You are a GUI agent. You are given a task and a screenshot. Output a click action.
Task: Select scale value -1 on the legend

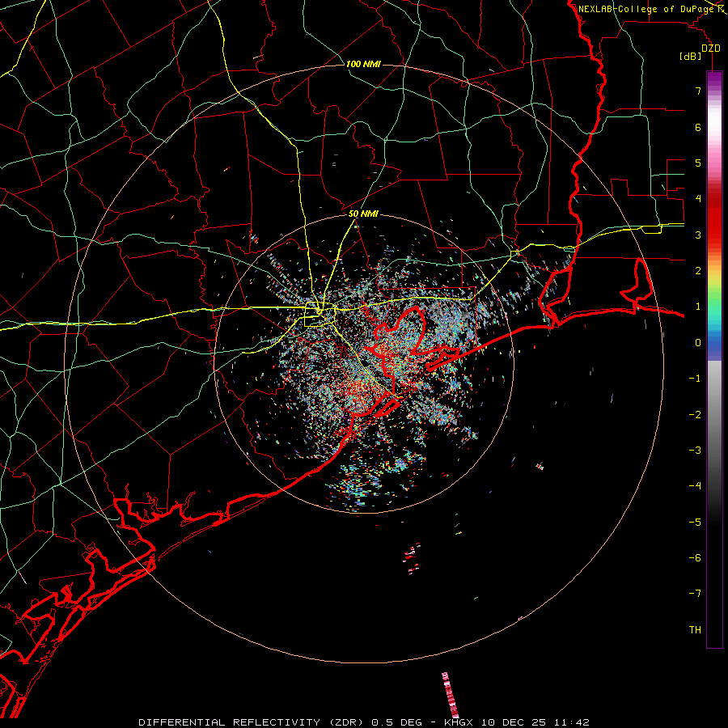pyautogui.click(x=695, y=379)
